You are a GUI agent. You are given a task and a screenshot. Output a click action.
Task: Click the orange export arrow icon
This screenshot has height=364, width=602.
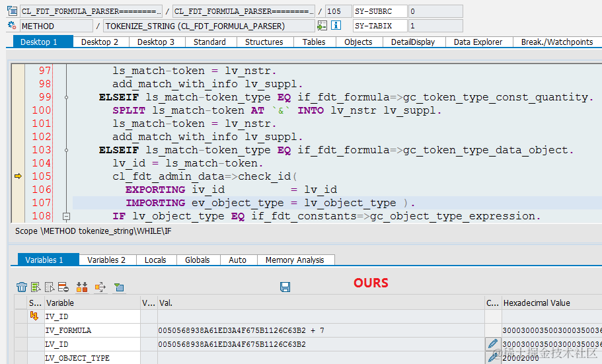(x=100, y=287)
